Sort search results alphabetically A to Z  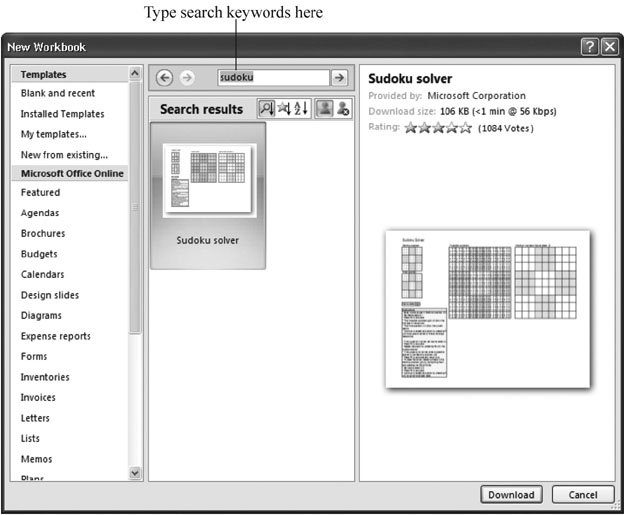tap(300, 109)
